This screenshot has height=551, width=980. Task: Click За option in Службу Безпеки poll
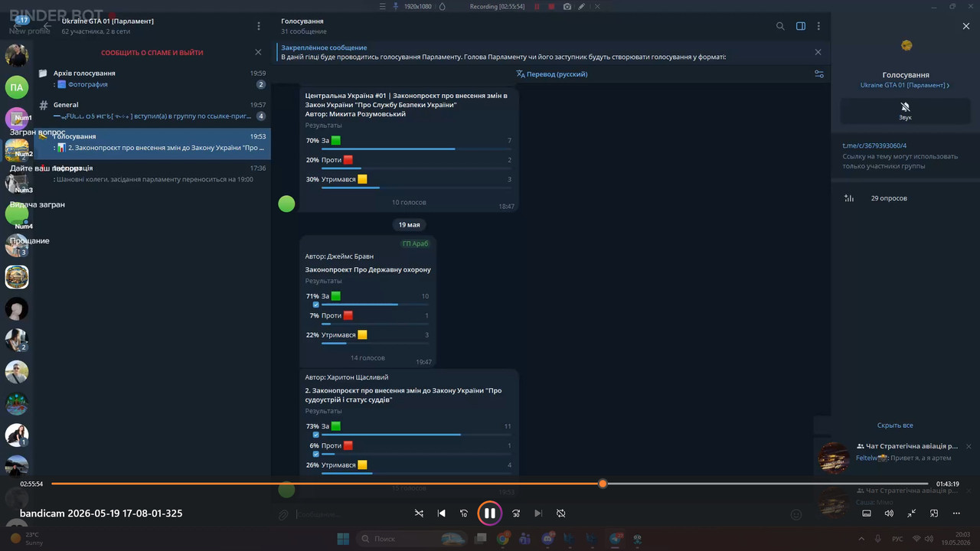click(x=408, y=143)
